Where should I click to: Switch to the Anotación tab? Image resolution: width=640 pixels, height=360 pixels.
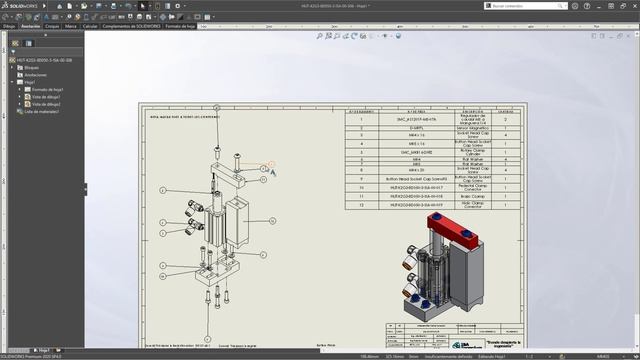point(31,26)
